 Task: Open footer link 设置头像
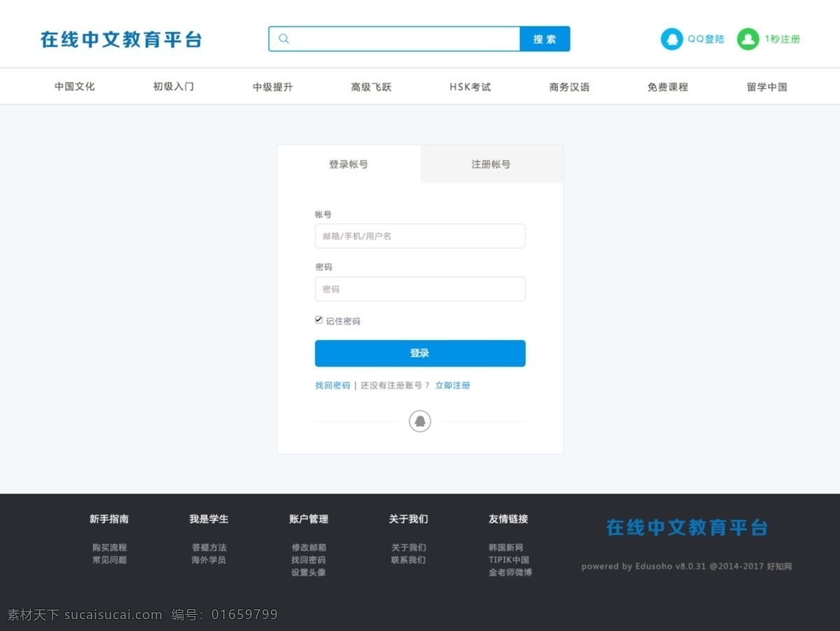tap(309, 572)
